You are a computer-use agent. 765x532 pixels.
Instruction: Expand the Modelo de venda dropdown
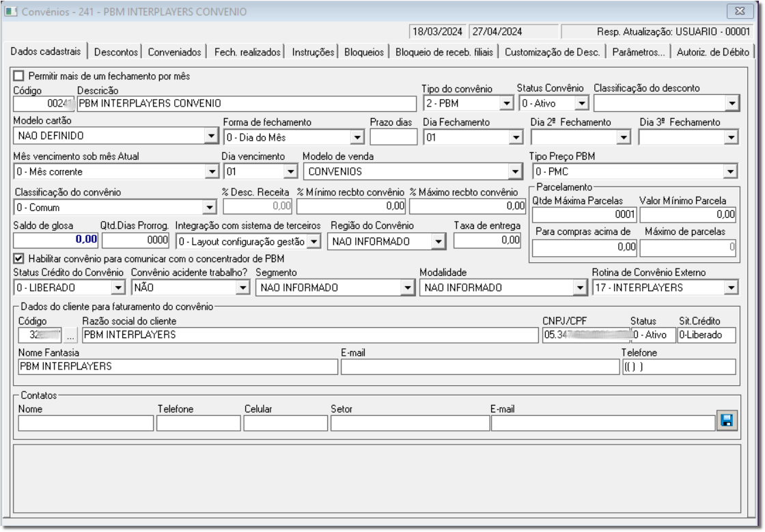515,171
